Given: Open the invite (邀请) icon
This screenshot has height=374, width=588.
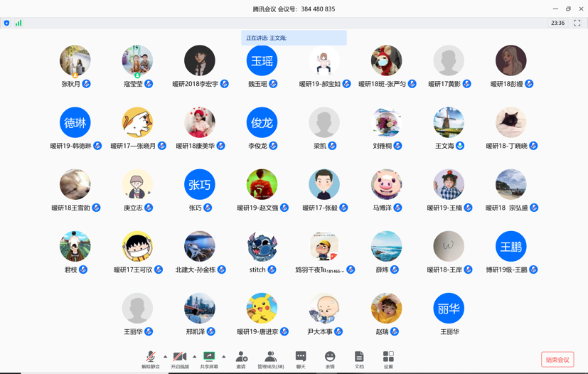Looking at the screenshot, I should [x=241, y=358].
